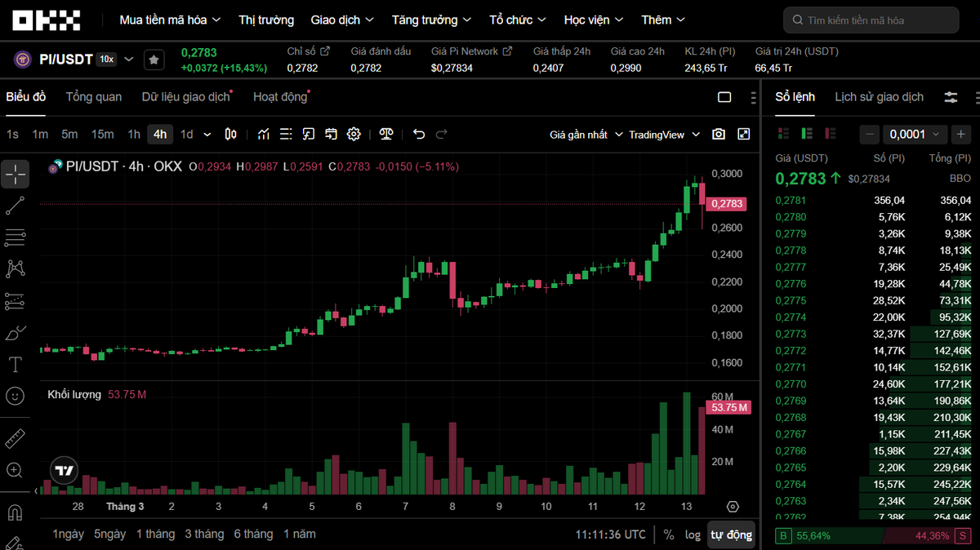Expand more timeframes chevron
This screenshot has height=550, width=980.
coord(207,135)
